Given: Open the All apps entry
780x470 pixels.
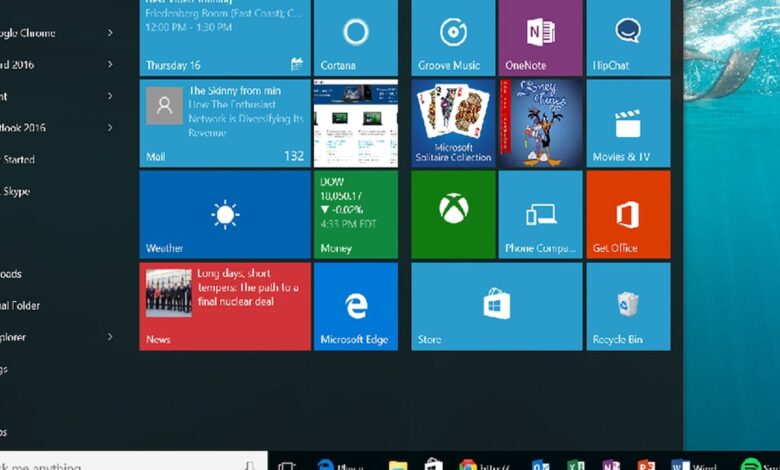Looking at the screenshot, I should pyautogui.click(x=3, y=432).
